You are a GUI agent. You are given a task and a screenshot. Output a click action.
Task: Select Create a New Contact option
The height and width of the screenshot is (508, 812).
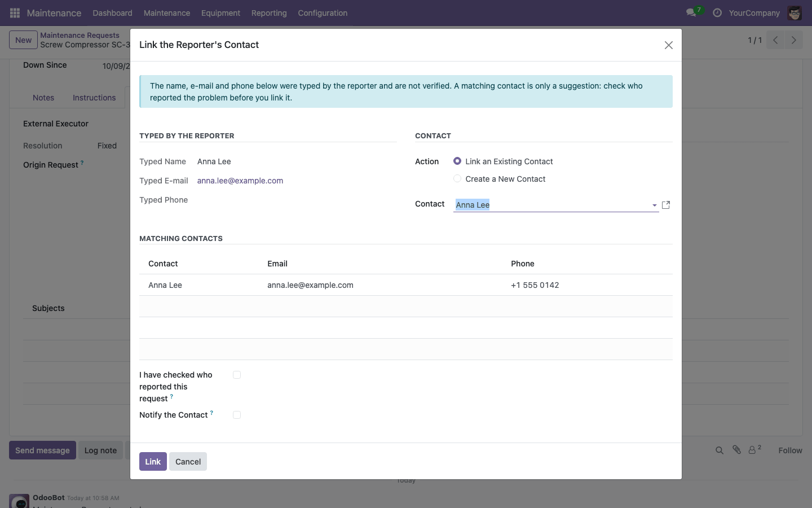click(457, 178)
